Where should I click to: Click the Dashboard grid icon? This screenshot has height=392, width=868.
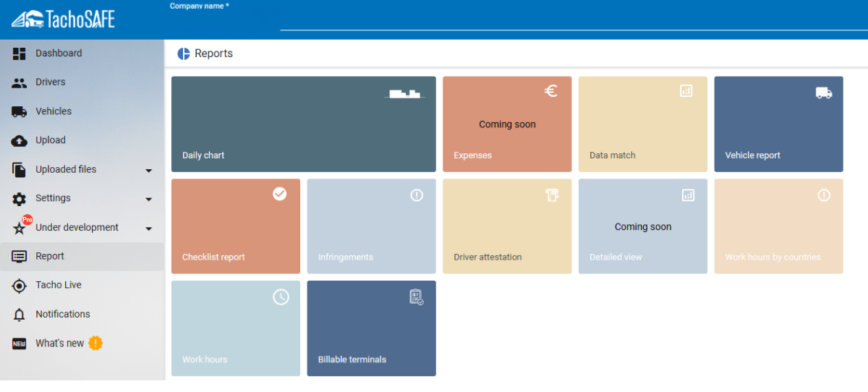(x=20, y=54)
